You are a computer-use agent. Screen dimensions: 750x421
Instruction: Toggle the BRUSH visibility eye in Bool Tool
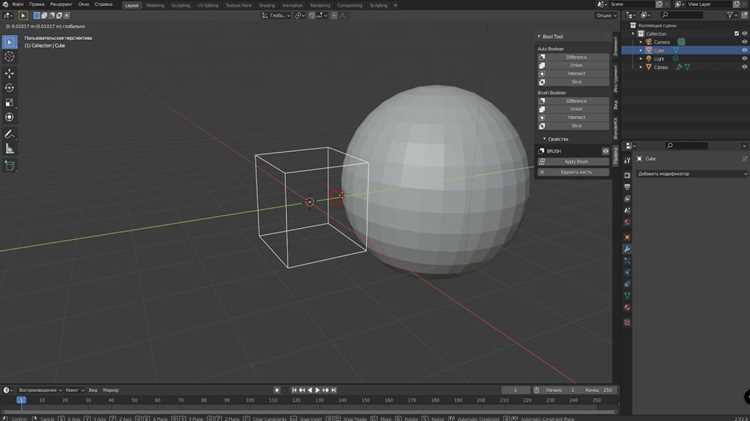pos(605,151)
